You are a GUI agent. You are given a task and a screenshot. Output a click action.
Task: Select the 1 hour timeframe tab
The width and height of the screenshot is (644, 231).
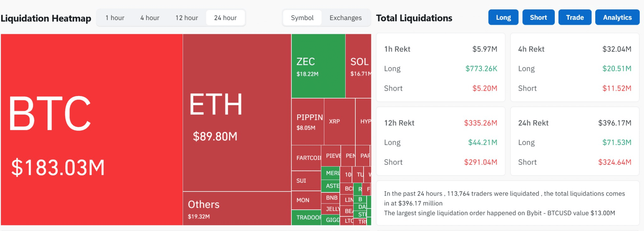(x=115, y=18)
